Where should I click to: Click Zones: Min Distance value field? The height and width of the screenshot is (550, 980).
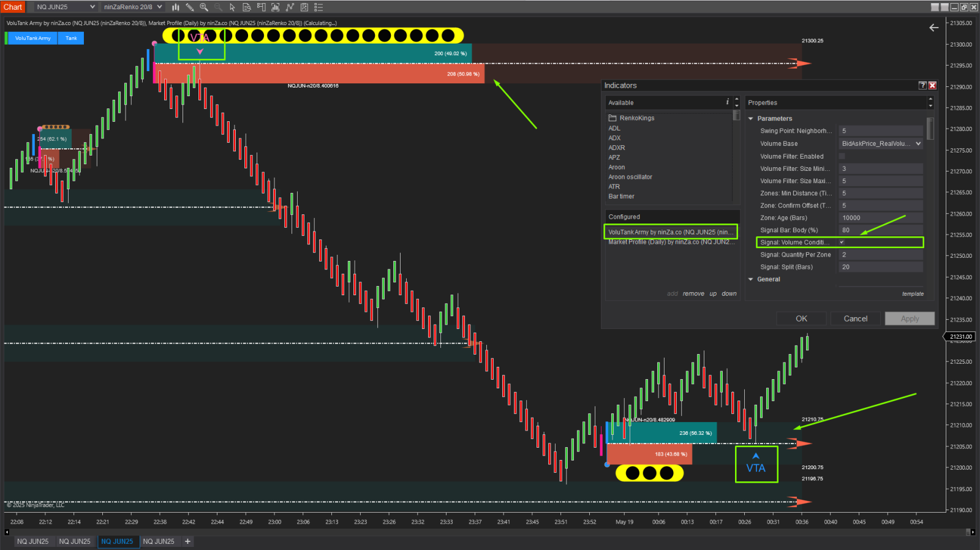881,193
